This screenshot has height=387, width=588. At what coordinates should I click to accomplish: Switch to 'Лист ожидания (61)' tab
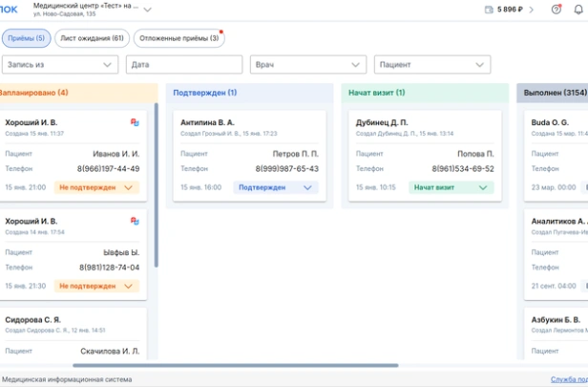coord(92,39)
